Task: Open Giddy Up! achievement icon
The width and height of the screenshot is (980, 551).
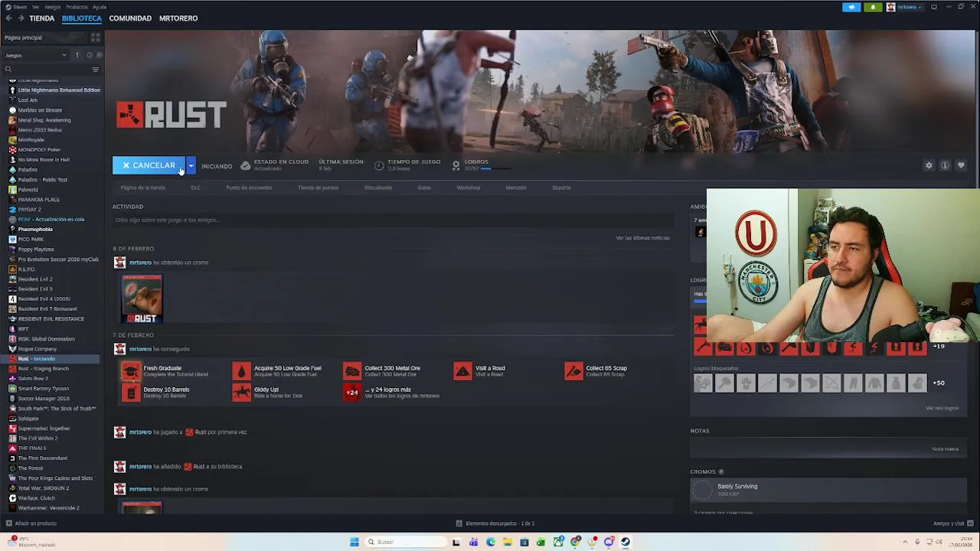Action: point(241,393)
